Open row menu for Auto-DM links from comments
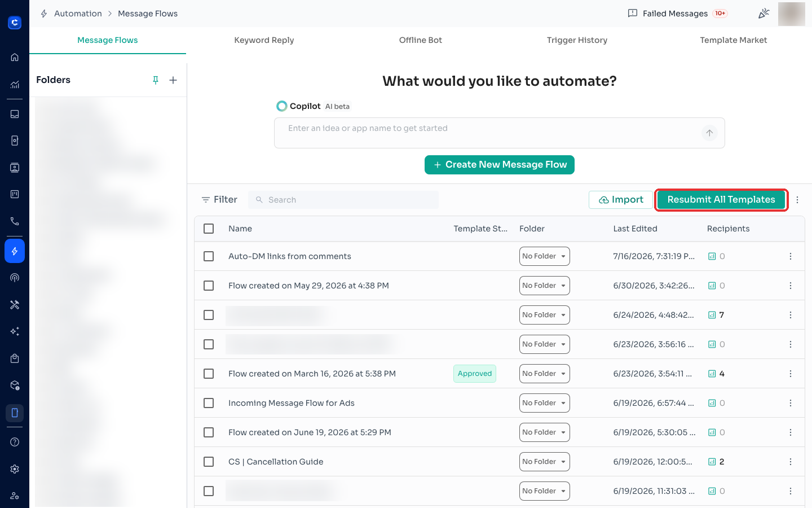 point(791,256)
